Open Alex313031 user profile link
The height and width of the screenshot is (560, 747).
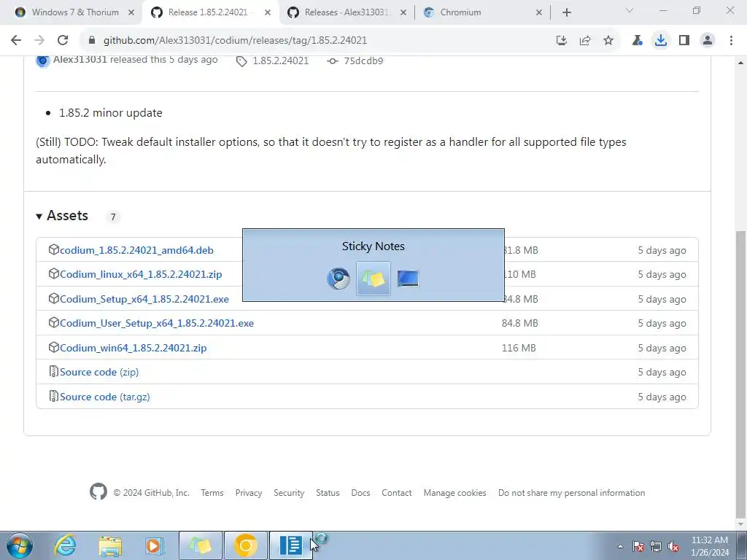click(x=80, y=60)
